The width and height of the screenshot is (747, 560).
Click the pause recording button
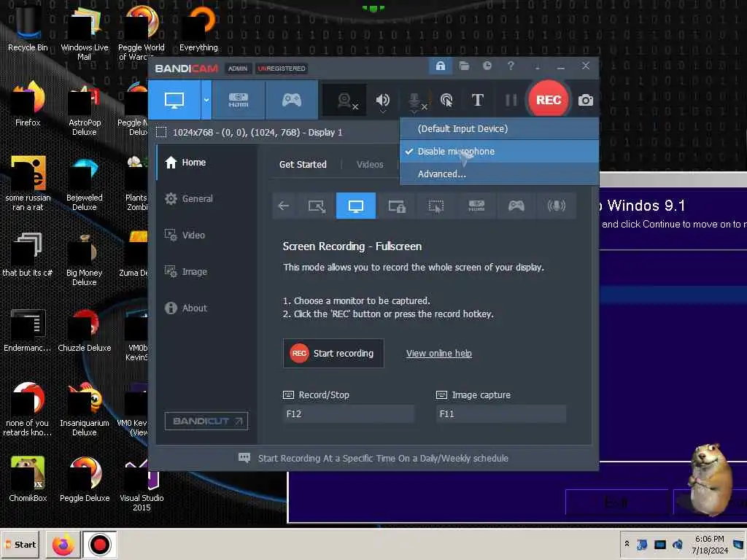coord(511,100)
